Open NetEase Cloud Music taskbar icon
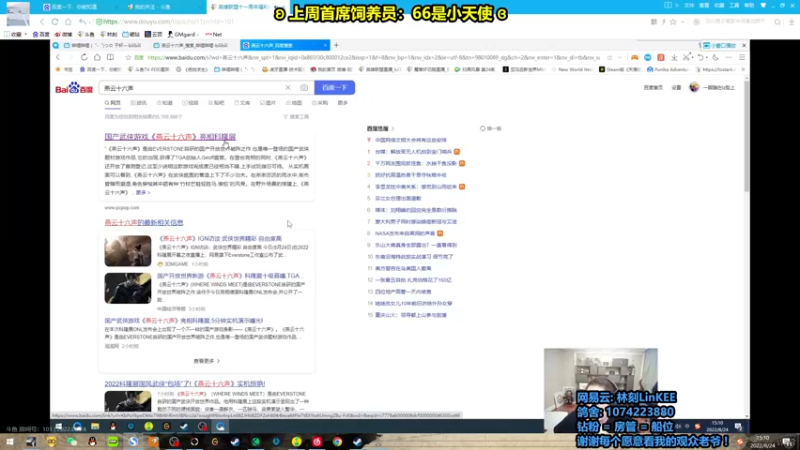The height and width of the screenshot is (450, 800). point(317,442)
